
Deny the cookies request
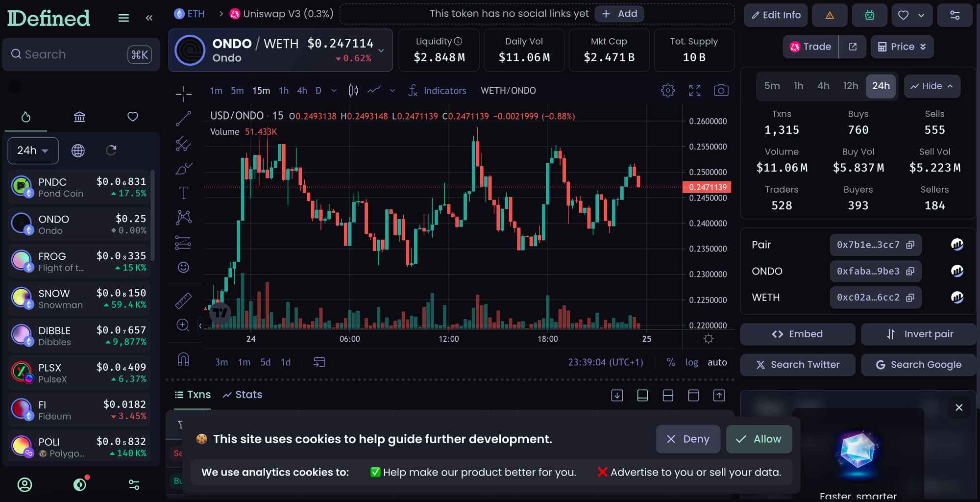click(688, 439)
